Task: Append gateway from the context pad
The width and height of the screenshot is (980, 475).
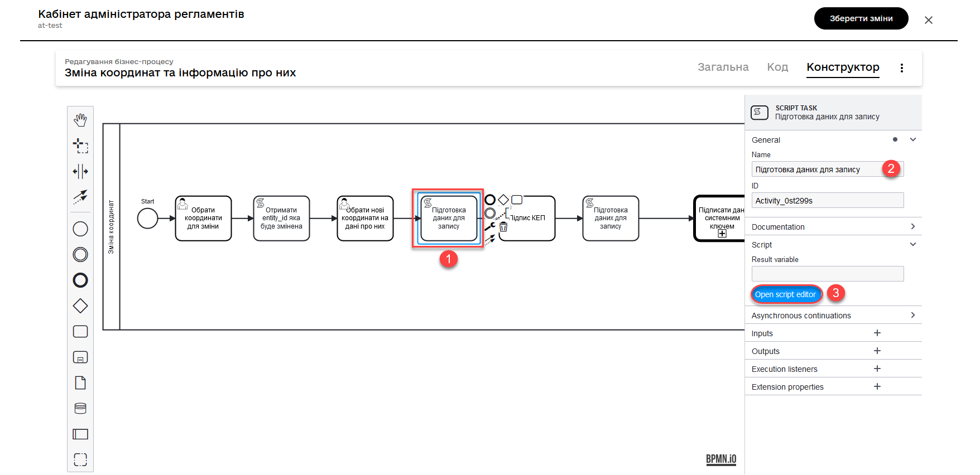Action: tap(503, 200)
